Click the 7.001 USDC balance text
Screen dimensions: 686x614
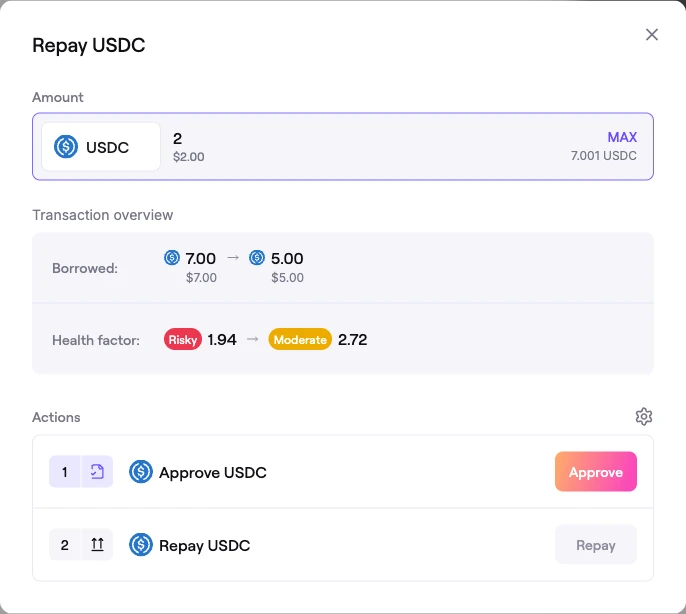click(x=604, y=156)
